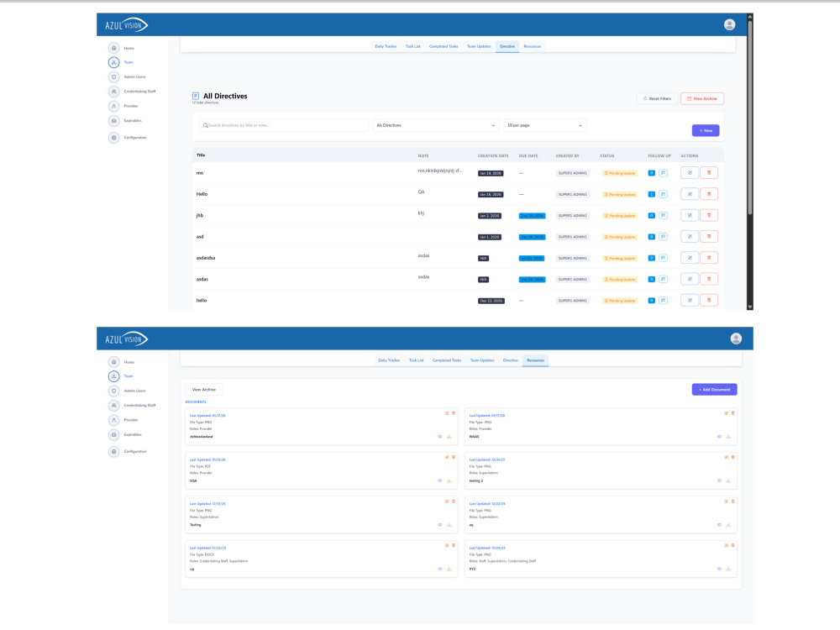Preview the 'WAAS' document with eye icon
This screenshot has height=630, width=840.
(x=719, y=437)
